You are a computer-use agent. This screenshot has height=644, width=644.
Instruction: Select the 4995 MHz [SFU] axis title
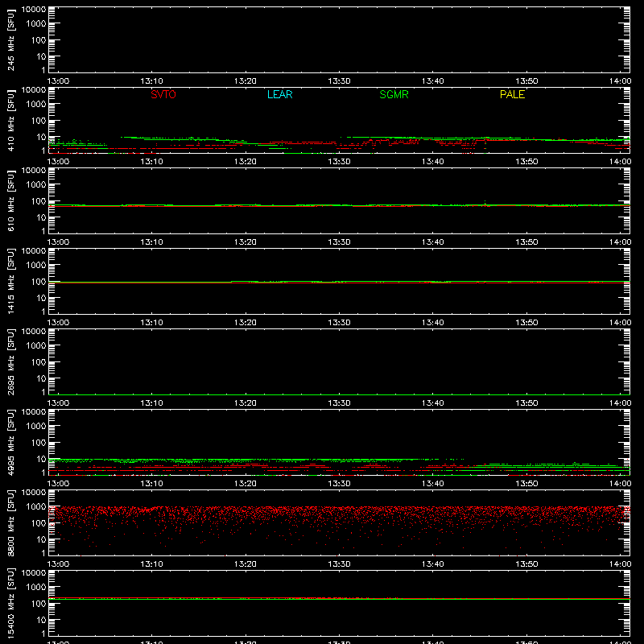10,442
